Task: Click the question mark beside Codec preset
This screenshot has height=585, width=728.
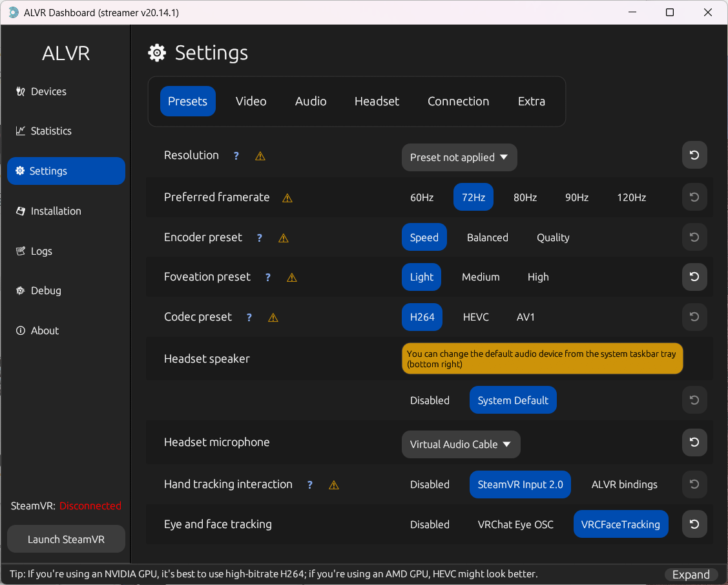Action: pyautogui.click(x=249, y=317)
